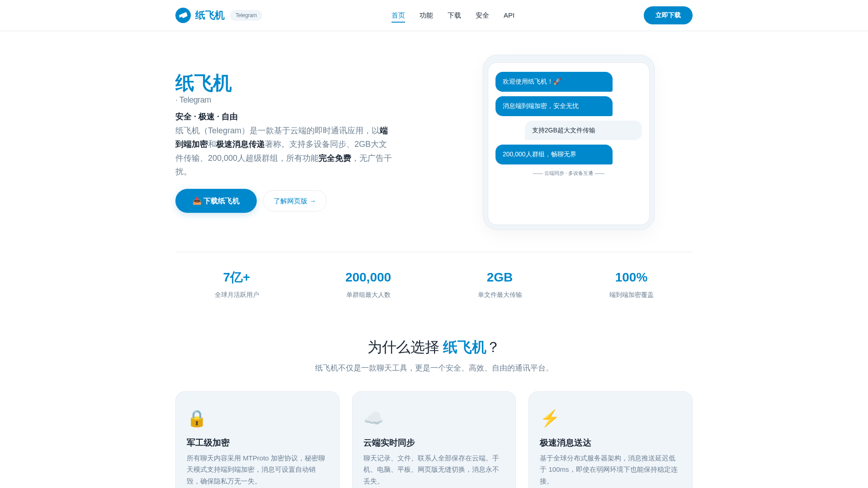Click the 云端实时同步 card title
Screen dimensions: 868x488
coord(389,443)
